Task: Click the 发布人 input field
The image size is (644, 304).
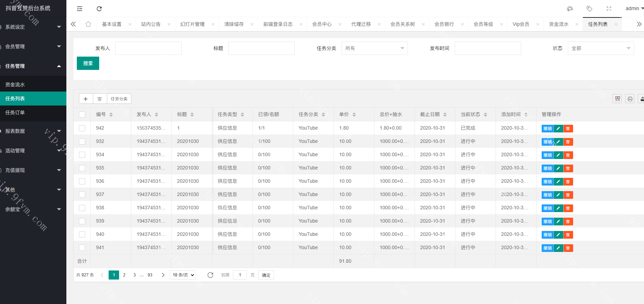Action: coord(148,48)
